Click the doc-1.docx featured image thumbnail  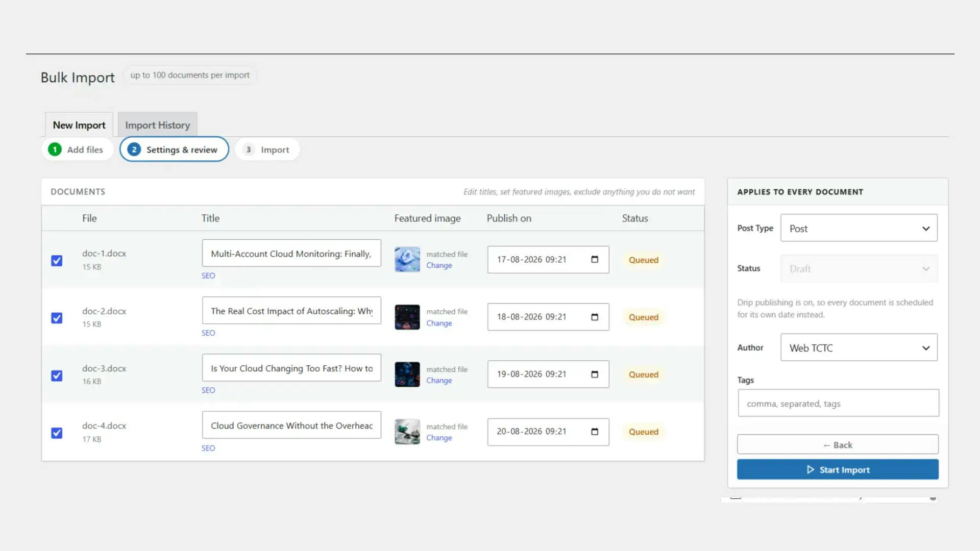tap(407, 260)
